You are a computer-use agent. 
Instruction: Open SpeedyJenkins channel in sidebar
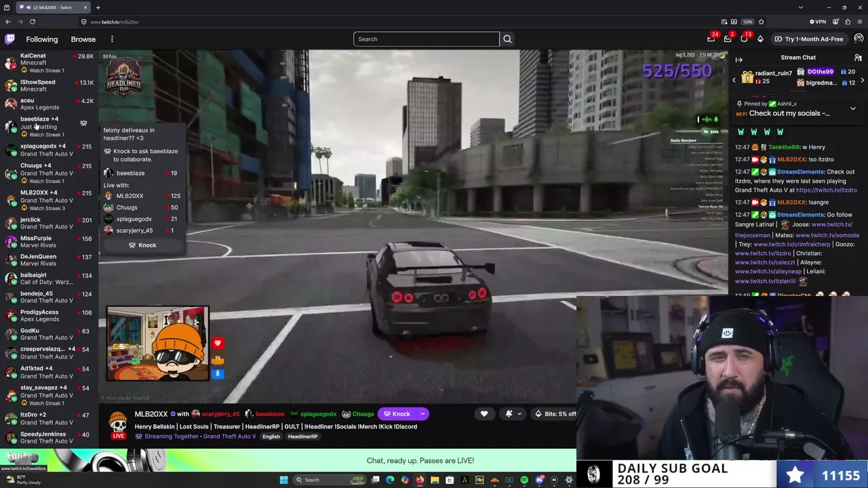pyautogui.click(x=49, y=437)
